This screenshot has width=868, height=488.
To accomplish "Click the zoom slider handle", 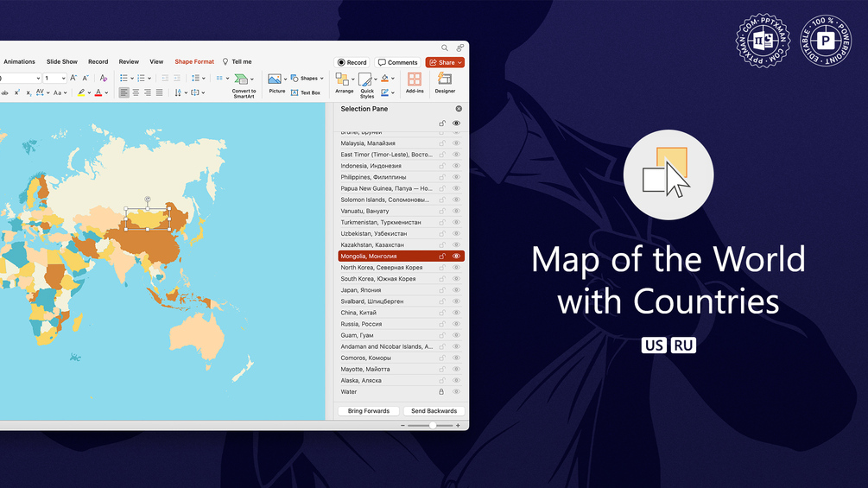I will click(x=433, y=426).
